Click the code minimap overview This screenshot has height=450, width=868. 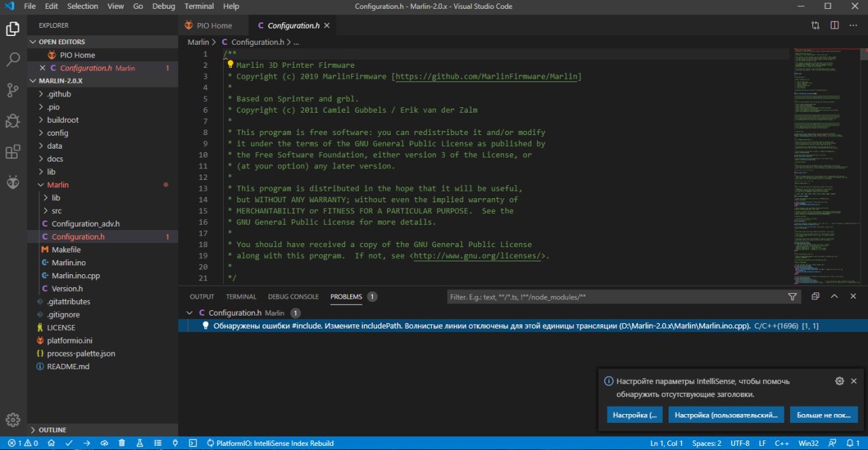pos(827,166)
